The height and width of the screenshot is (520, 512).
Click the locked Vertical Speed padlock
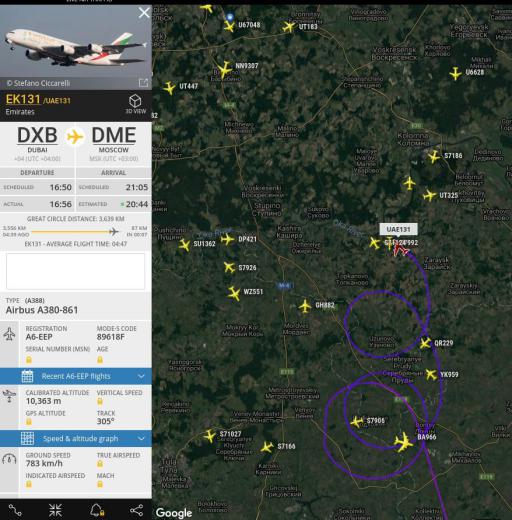tap(100, 401)
